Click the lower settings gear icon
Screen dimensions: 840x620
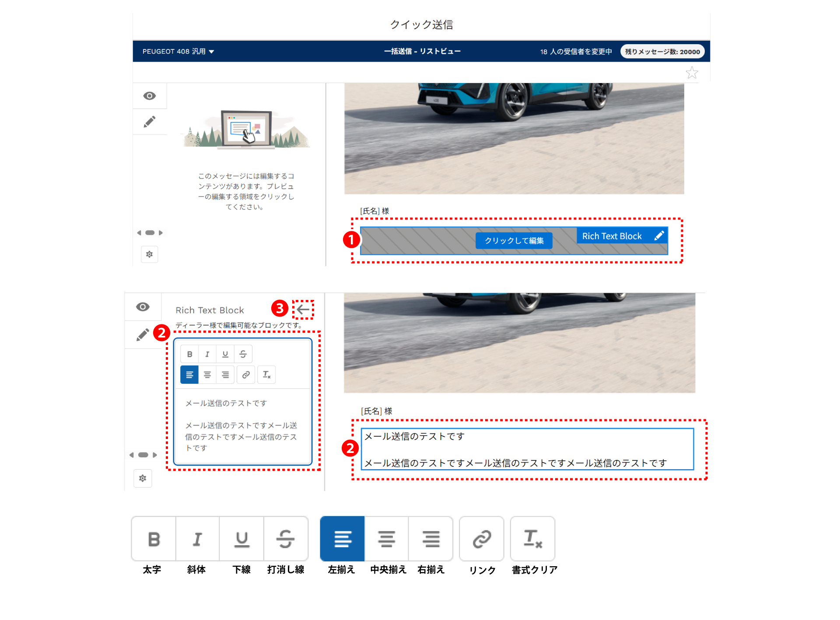point(143,478)
